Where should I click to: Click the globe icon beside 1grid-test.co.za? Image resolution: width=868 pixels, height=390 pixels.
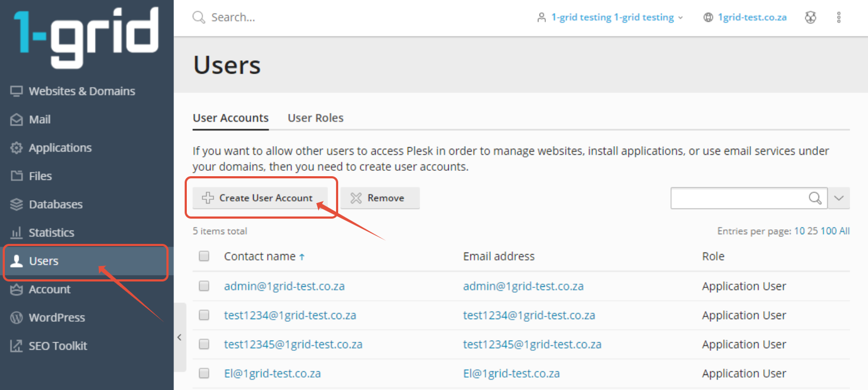(x=708, y=17)
